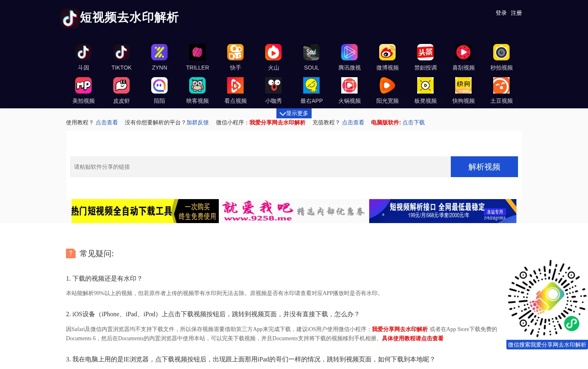The image size is (588, 369).
Task: Open the 土豆视频 icon
Action: click(x=501, y=86)
